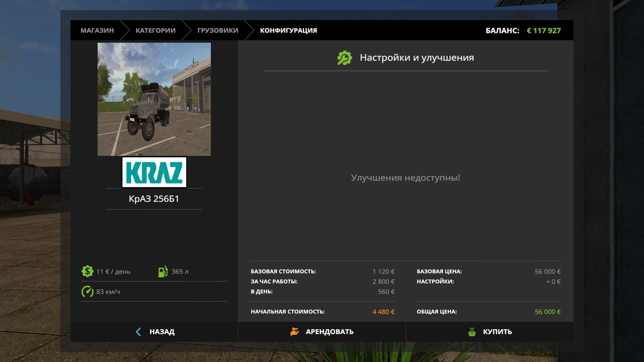644x362 pixels.
Task: Click the green wrench-gear settings icon
Action: pos(344,58)
